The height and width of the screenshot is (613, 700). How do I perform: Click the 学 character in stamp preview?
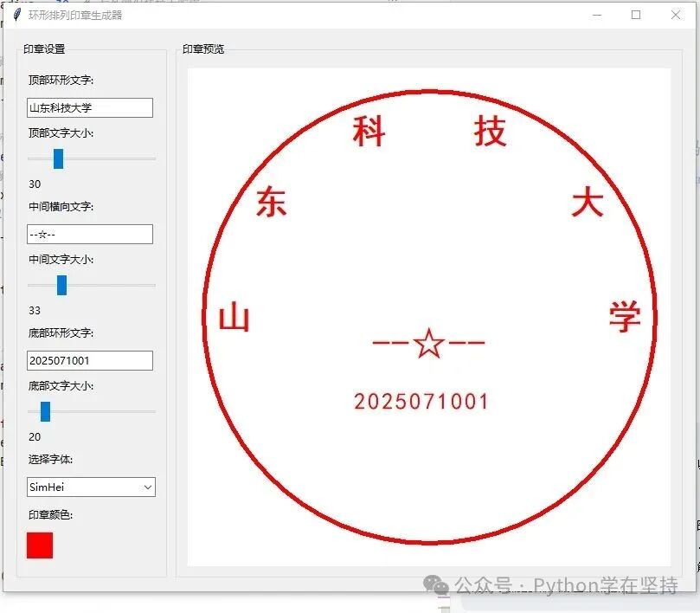625,316
